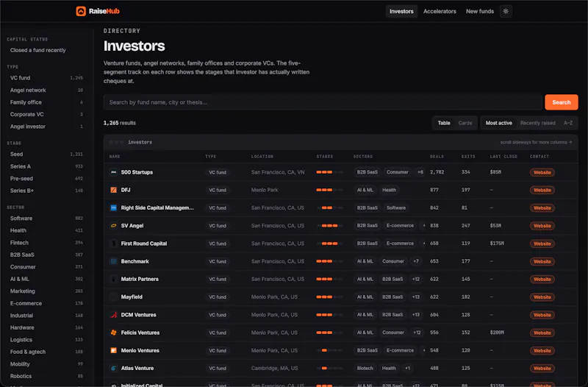Open Matrix Partners investor row
The width and height of the screenshot is (588, 387).
340,279
